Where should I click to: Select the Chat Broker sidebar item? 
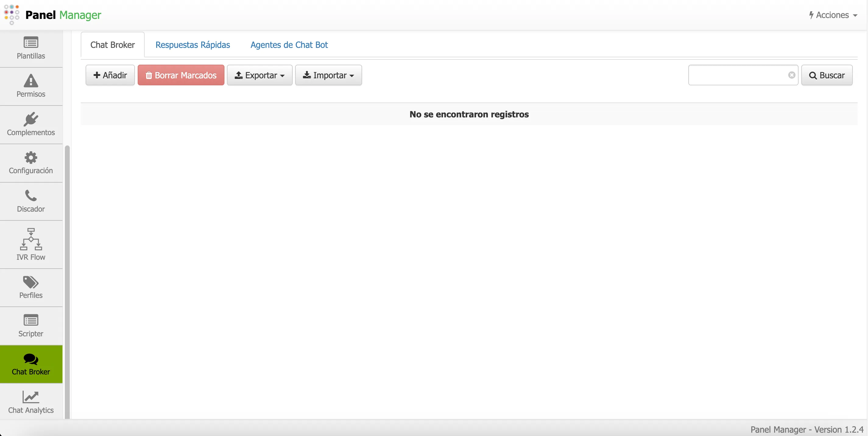[x=31, y=364]
